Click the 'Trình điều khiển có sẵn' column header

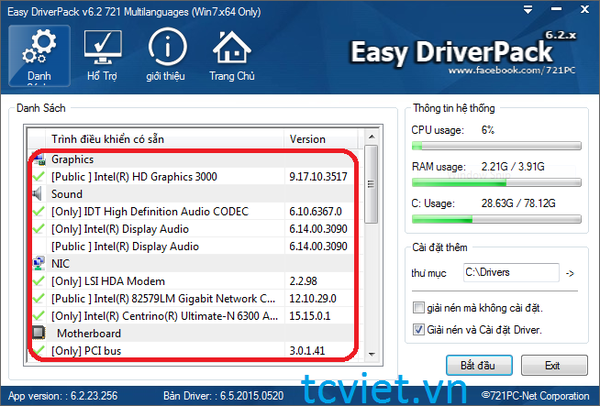pos(165,139)
